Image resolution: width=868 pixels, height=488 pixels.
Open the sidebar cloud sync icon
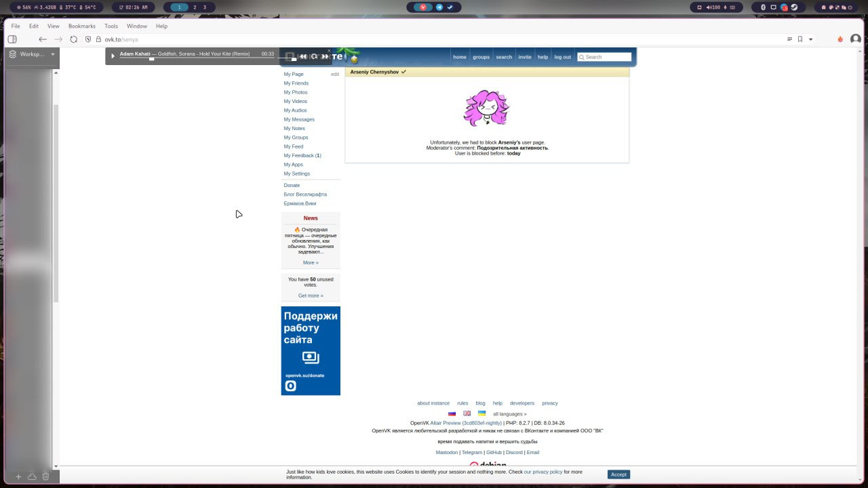coord(32,476)
